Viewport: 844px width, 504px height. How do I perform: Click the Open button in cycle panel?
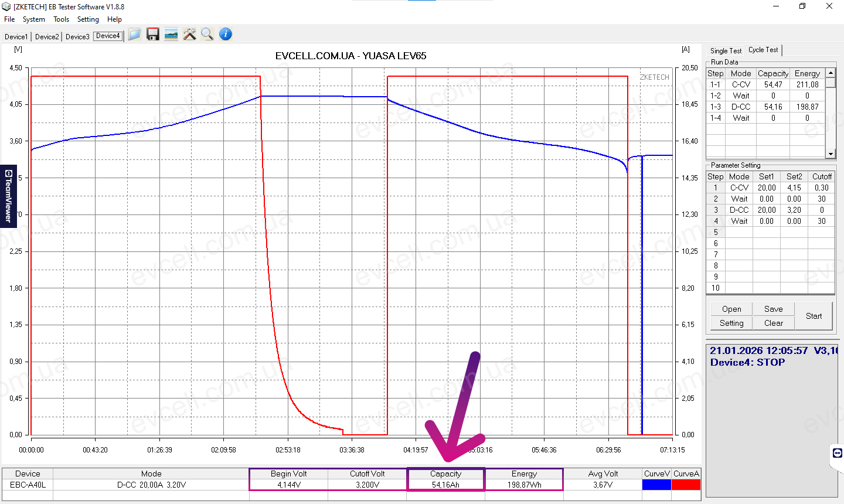731,309
